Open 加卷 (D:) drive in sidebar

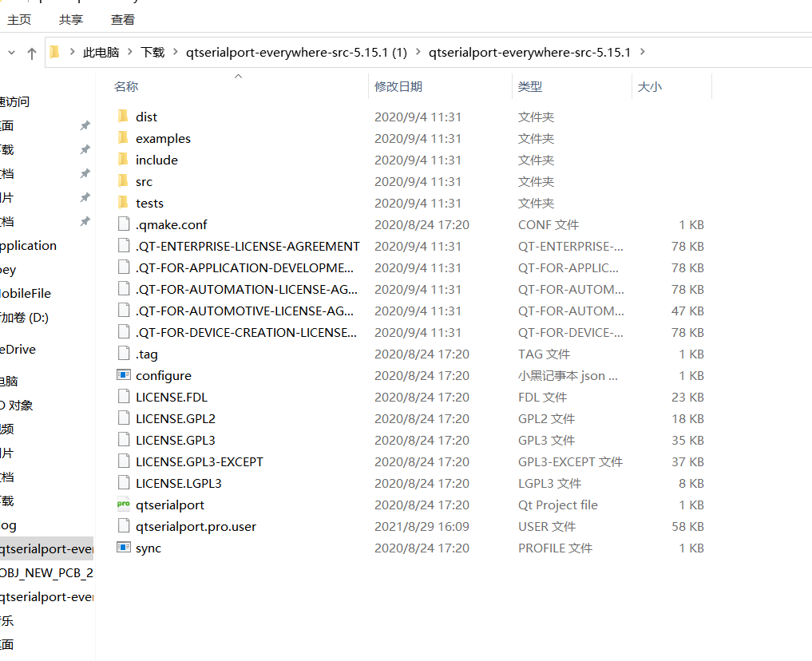click(x=25, y=317)
